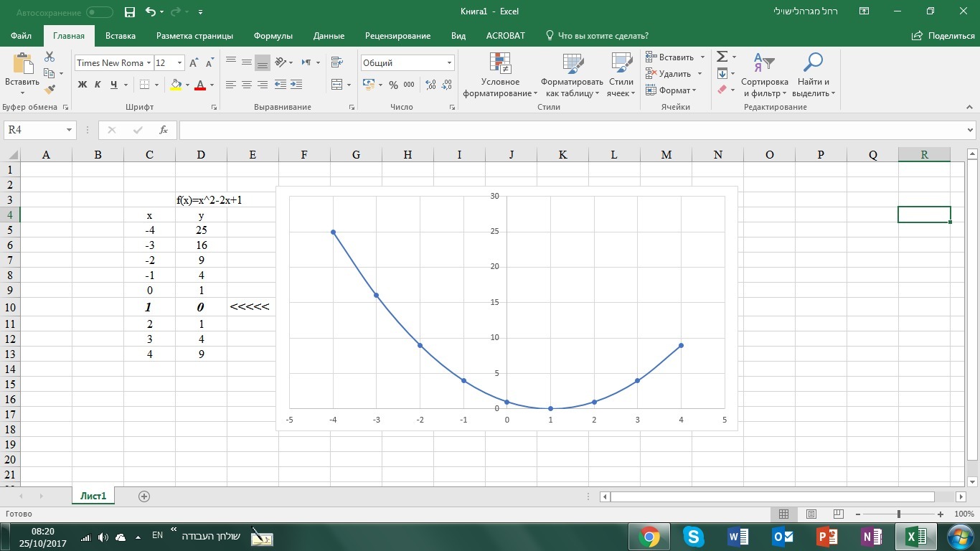Copy the selection to the clipboard
The width and height of the screenshot is (980, 551).
click(x=49, y=73)
